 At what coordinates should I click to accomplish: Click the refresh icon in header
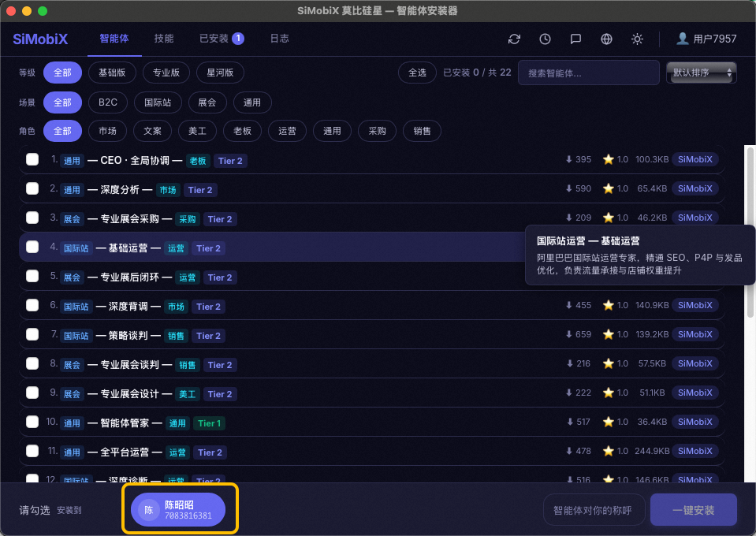click(514, 39)
